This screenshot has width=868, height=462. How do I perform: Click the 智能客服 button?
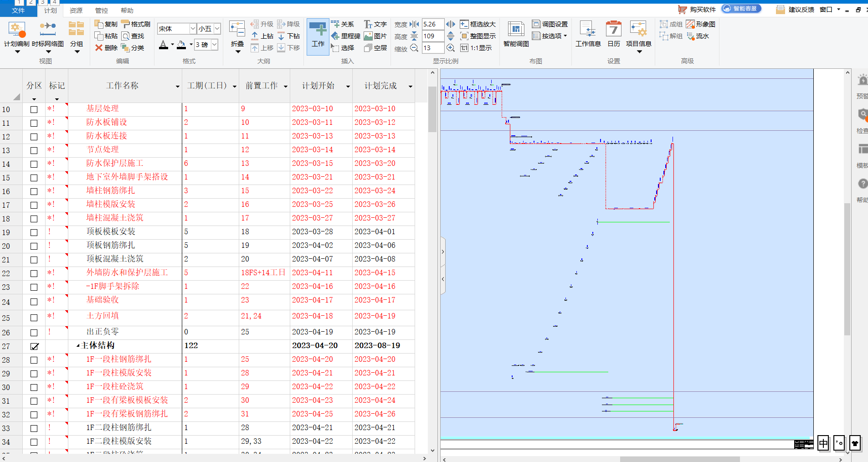click(x=741, y=9)
